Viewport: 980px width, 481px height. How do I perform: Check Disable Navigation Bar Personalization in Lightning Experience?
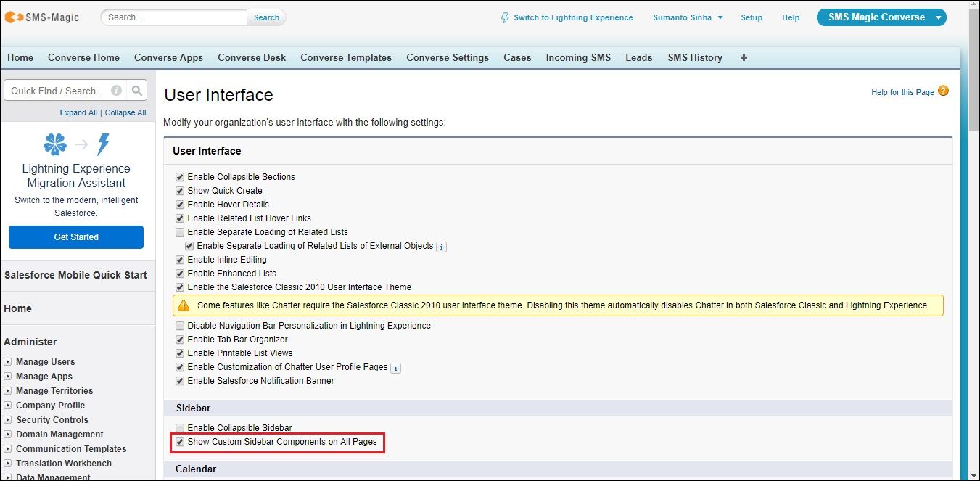[x=180, y=326]
